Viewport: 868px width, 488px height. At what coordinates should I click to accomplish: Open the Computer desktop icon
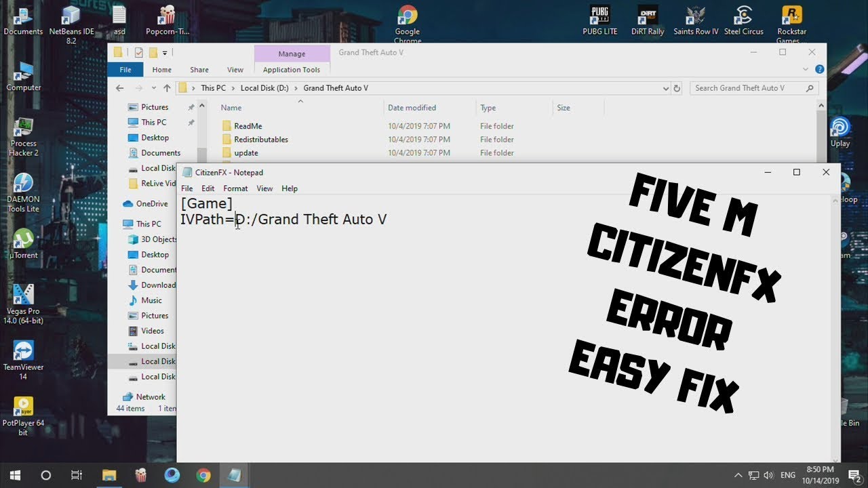[23, 76]
